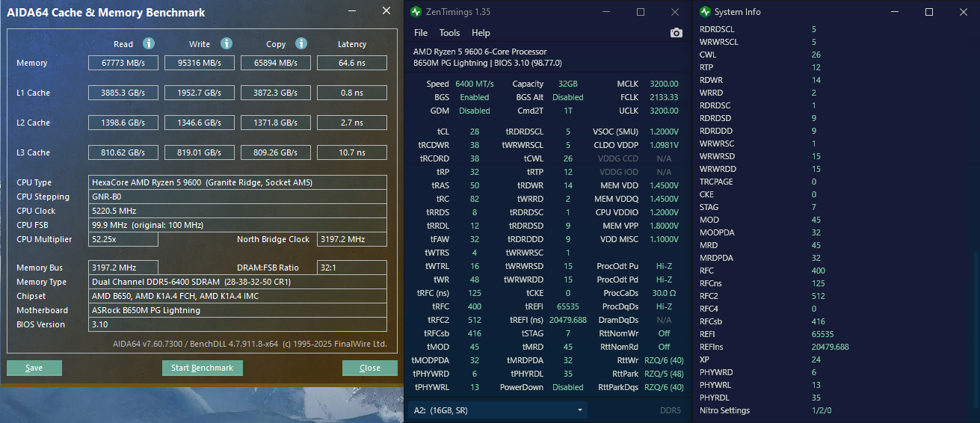Click the Motherboard ASRock B650M field
980x423 pixels.
238,310
